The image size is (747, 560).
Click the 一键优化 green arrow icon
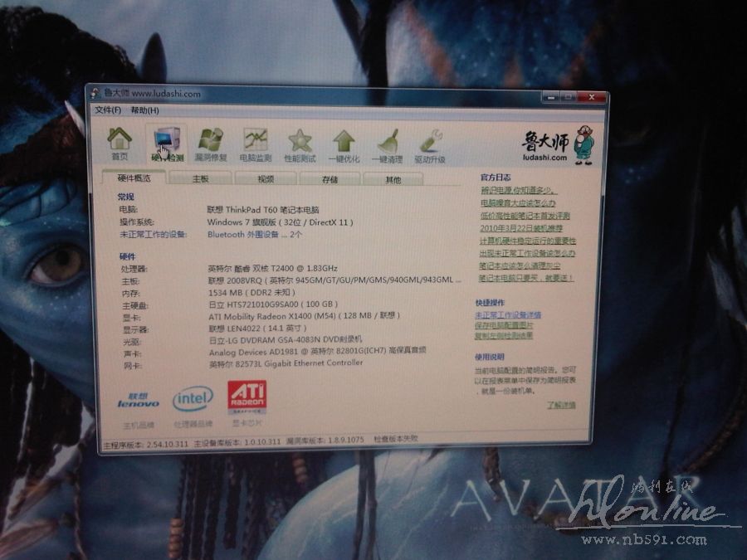344,146
